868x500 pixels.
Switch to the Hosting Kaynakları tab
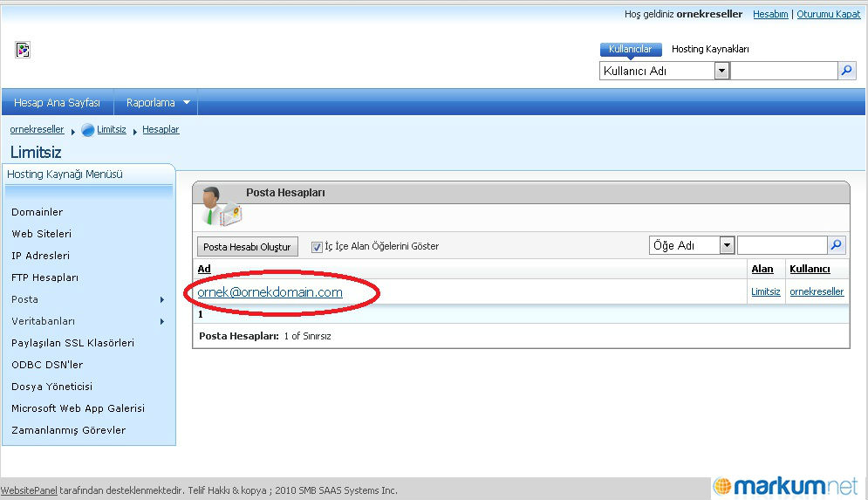click(x=710, y=49)
